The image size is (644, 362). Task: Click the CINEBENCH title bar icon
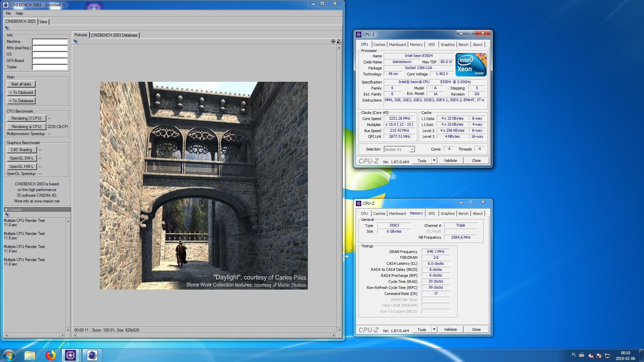pos(6,5)
